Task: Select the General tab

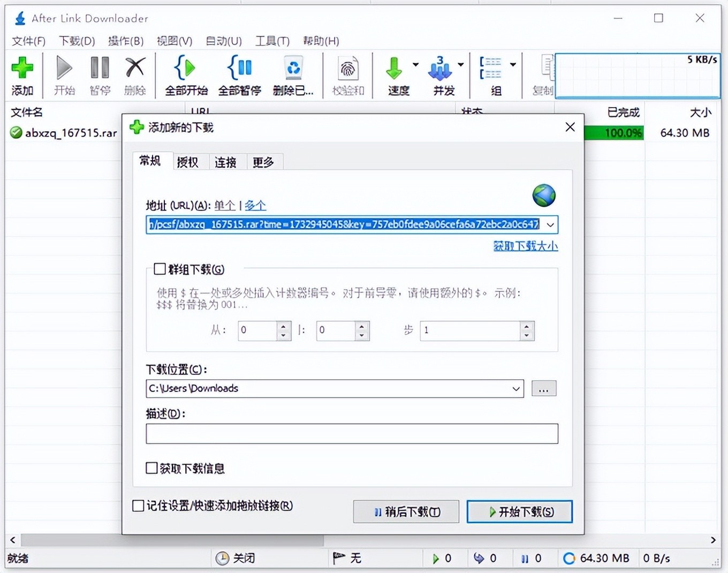Action: click(x=150, y=161)
